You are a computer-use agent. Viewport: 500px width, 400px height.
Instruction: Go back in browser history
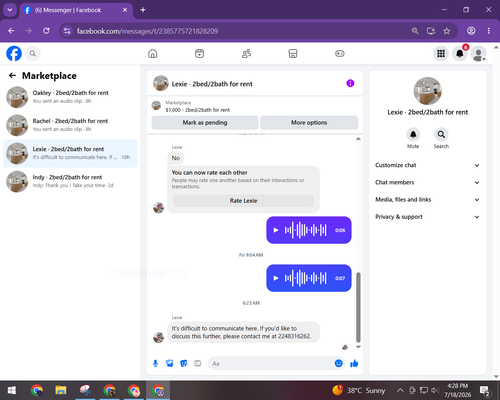click(11, 31)
